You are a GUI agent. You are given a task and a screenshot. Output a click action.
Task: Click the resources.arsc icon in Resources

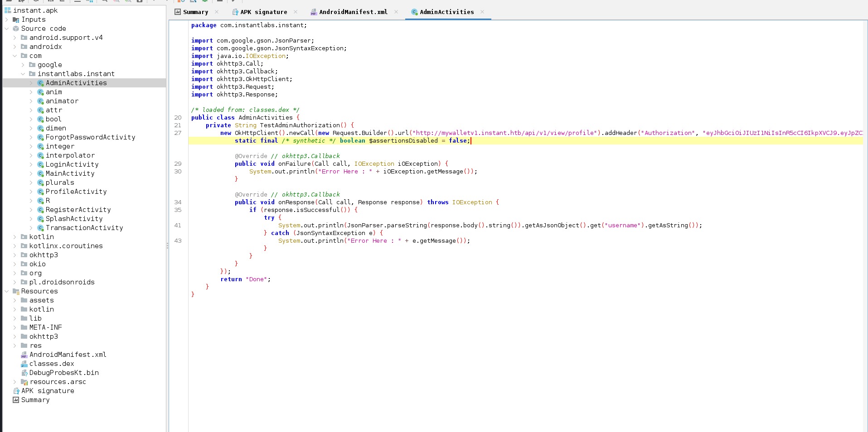[x=24, y=382]
